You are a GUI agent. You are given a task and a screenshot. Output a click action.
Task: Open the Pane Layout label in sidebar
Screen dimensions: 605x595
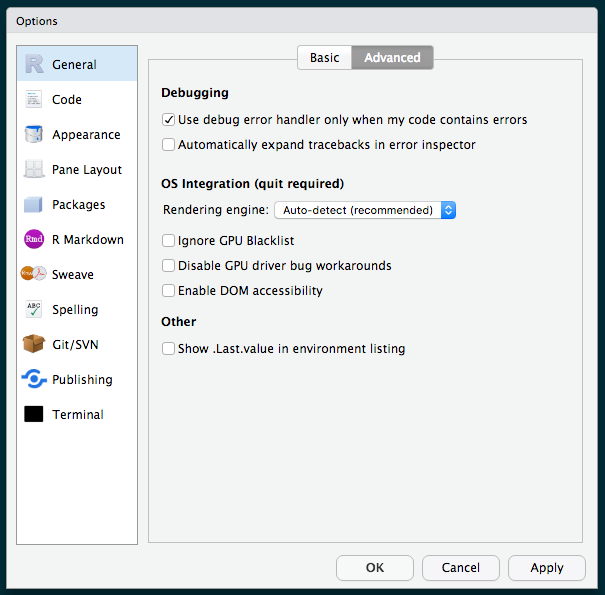(x=87, y=170)
